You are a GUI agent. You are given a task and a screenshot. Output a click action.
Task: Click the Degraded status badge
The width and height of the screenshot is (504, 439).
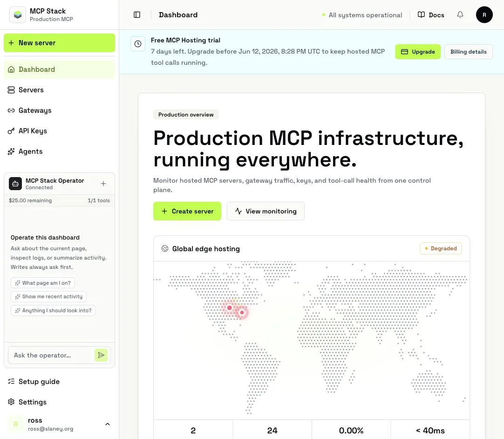(441, 248)
